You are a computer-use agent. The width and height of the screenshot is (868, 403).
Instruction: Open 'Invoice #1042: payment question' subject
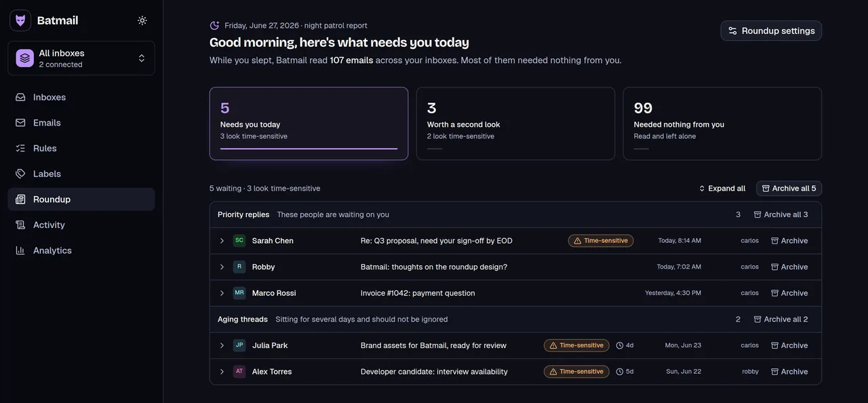pyautogui.click(x=418, y=293)
